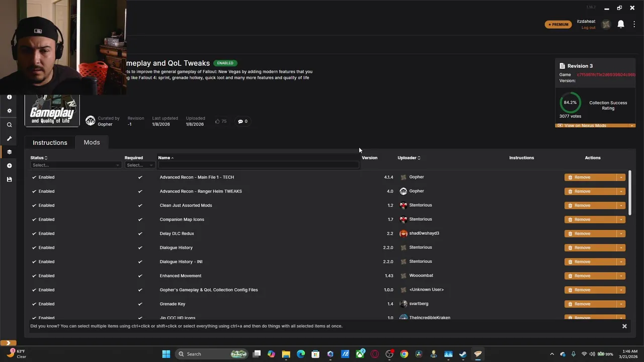644x362 pixels.
Task: Open Opera browser from the taskbar
Action: click(374, 354)
